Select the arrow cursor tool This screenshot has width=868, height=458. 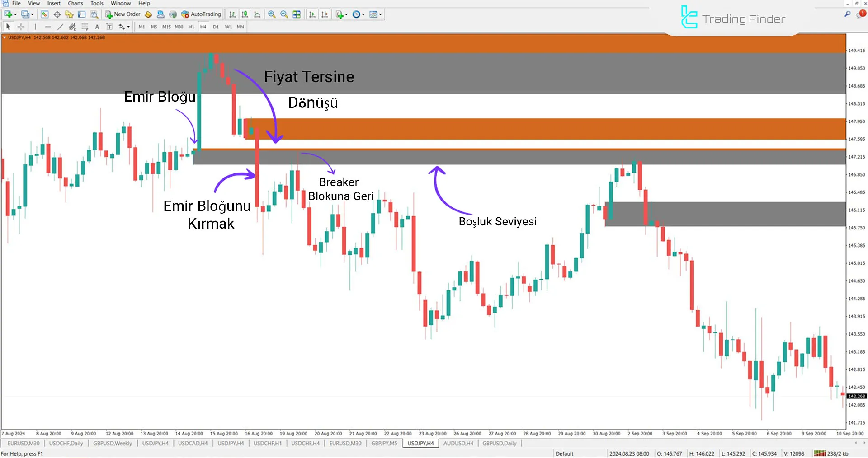click(x=8, y=27)
